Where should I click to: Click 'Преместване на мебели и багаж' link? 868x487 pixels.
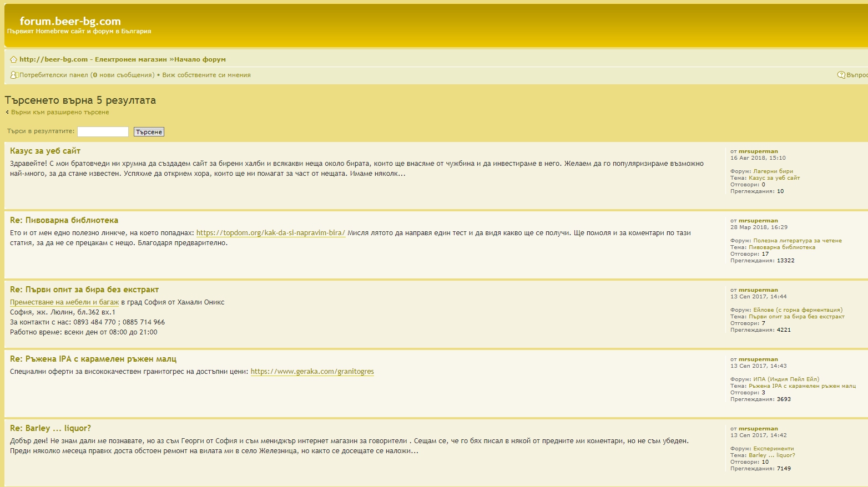pos(64,302)
